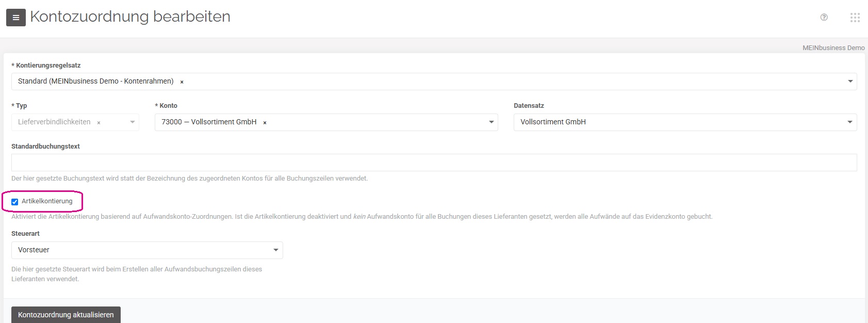
Task: Open the Datensatz Vollsortiment GmbH dropdown
Action: (685, 122)
